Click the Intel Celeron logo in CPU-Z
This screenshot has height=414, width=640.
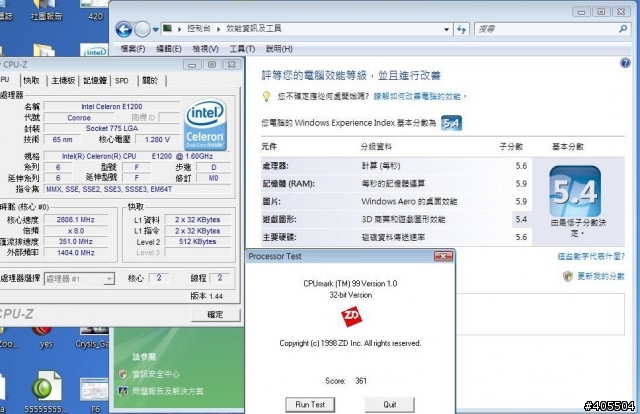point(205,125)
